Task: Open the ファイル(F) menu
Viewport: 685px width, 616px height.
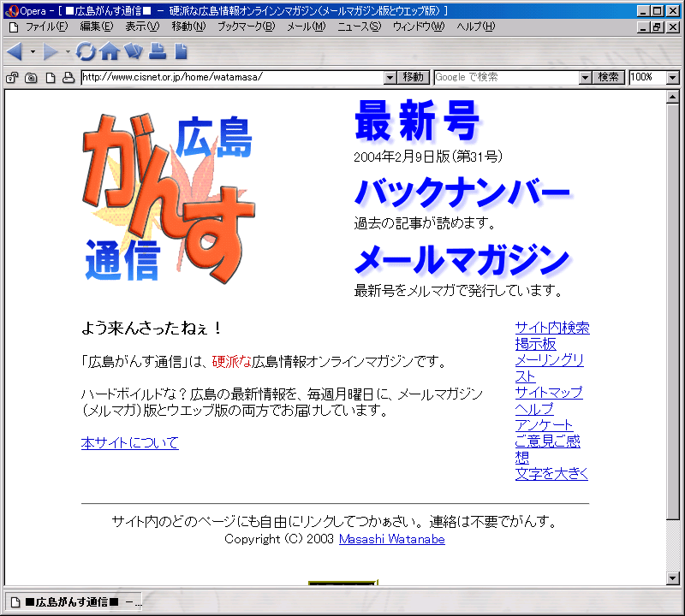Action: click(x=47, y=27)
